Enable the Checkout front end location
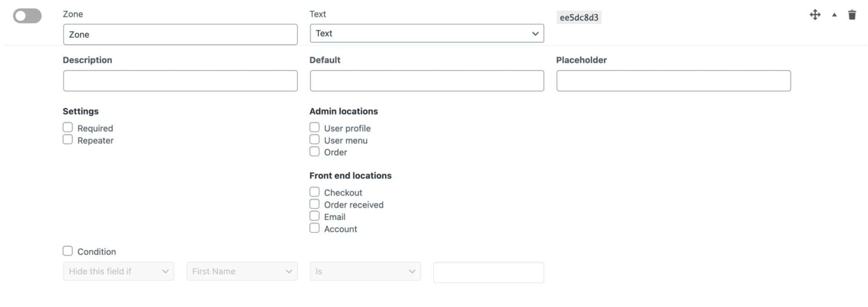 [314, 192]
